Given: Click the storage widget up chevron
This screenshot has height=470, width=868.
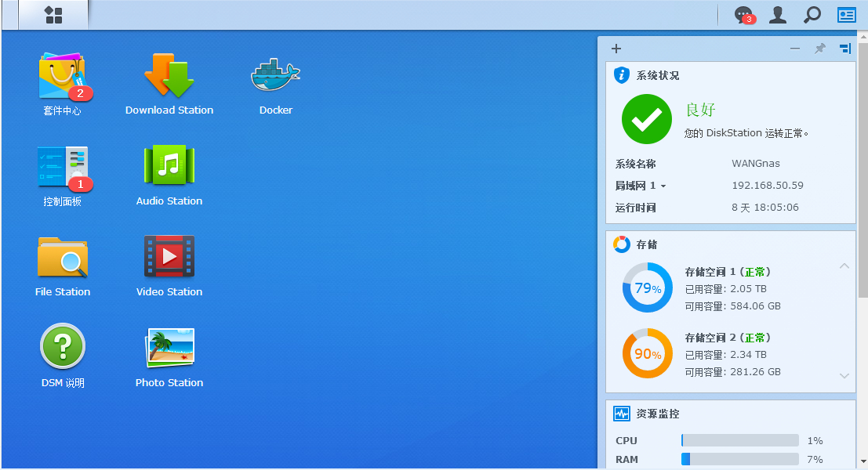Looking at the screenshot, I should [x=844, y=266].
